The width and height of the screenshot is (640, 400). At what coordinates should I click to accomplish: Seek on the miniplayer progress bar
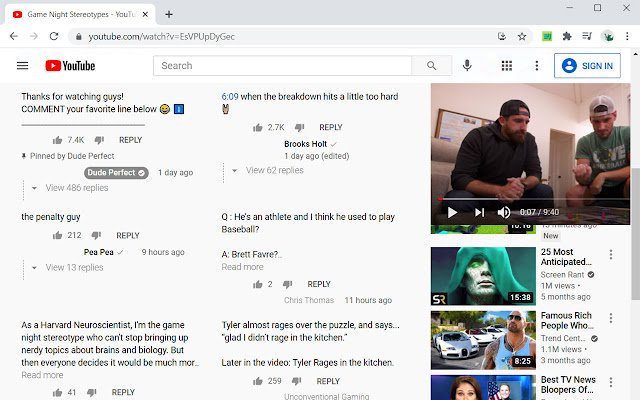point(534,199)
